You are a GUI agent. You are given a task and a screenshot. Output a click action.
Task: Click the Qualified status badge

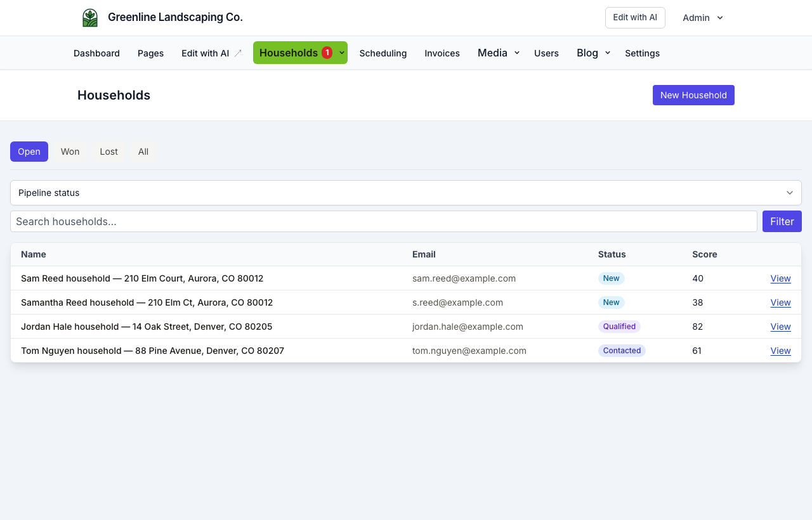(619, 327)
